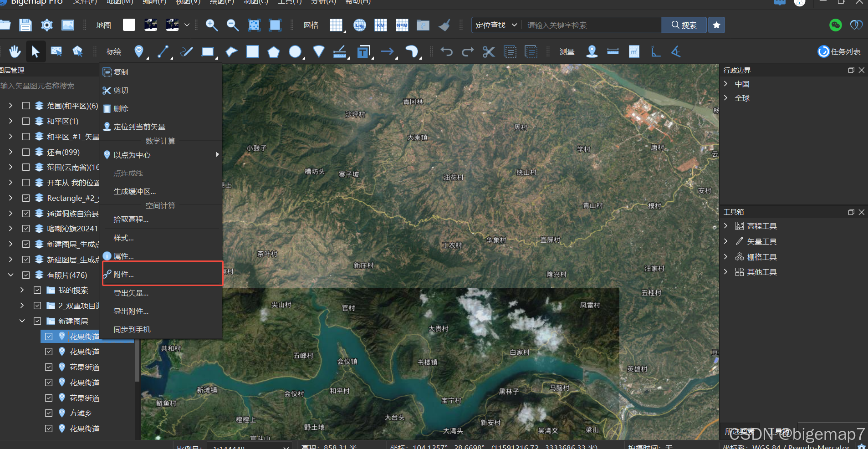The width and height of the screenshot is (868, 449).
Task: Choose 删除 from context menu
Action: pos(161,108)
